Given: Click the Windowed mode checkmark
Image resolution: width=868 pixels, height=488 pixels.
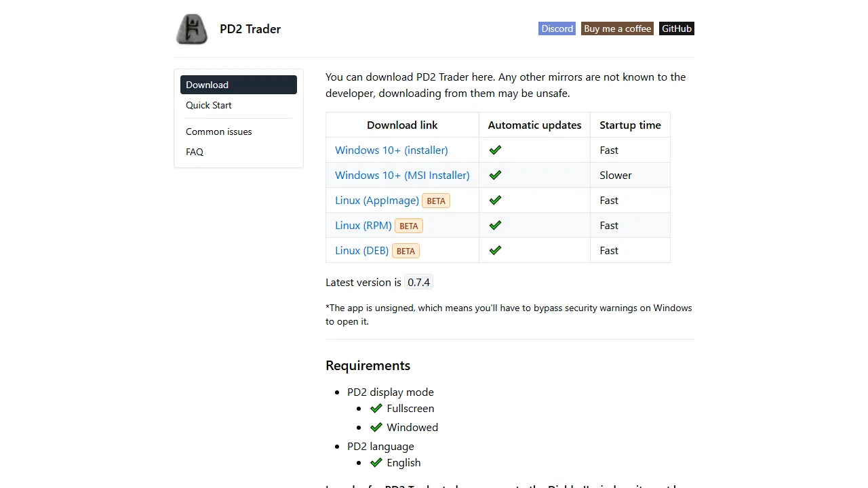Looking at the screenshot, I should point(376,427).
